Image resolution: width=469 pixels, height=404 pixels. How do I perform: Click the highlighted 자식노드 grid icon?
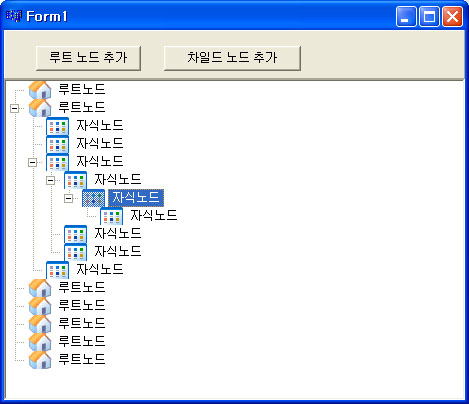pos(94,198)
